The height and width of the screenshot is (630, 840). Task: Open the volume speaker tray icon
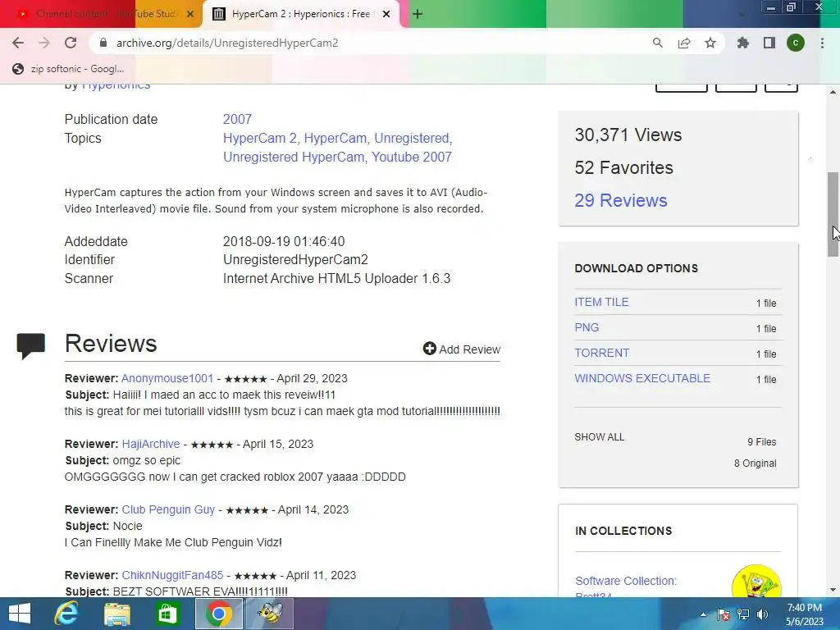click(x=762, y=614)
